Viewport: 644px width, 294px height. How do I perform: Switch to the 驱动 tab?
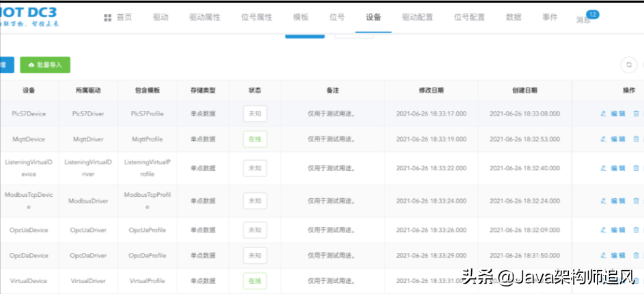160,17
